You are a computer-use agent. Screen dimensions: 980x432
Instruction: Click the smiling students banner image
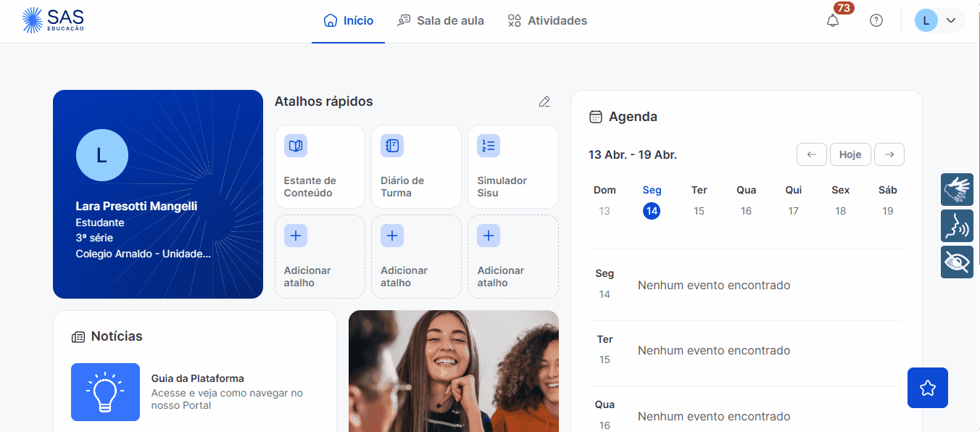454,371
